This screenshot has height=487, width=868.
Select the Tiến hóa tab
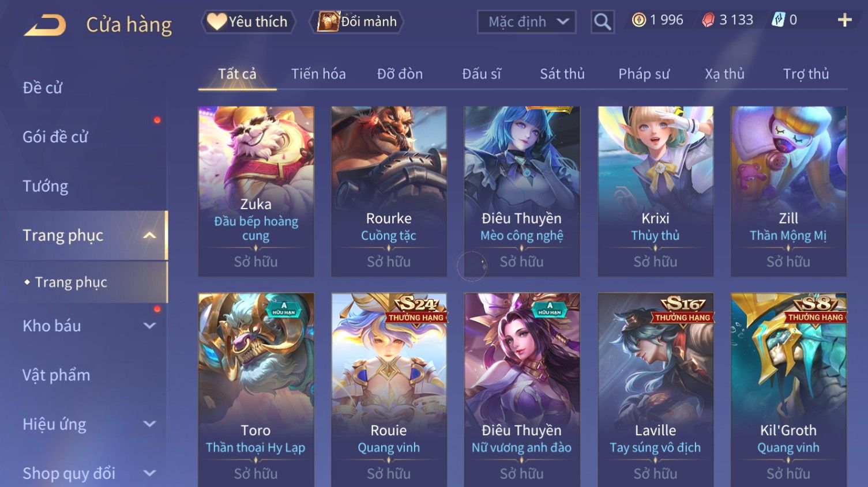pos(318,74)
